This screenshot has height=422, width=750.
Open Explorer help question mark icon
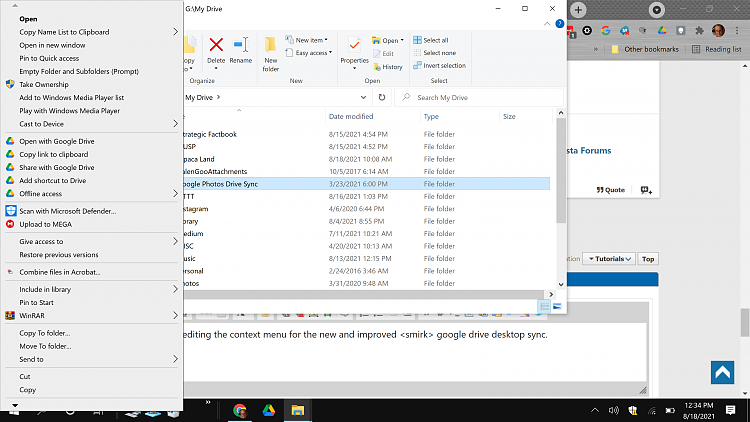pyautogui.click(x=559, y=23)
